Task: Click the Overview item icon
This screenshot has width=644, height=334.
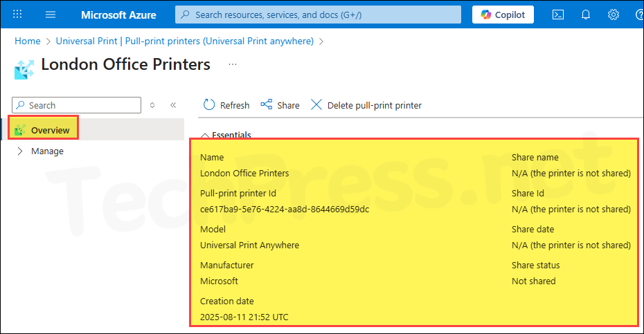Action: [x=20, y=130]
